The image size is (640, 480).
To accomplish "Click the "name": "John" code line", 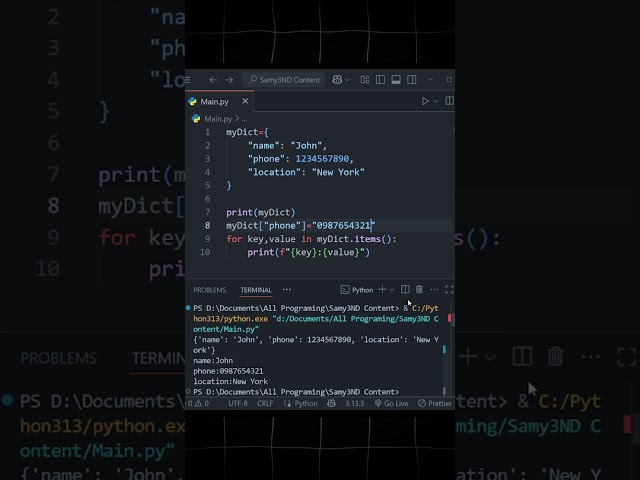I will point(287,146).
